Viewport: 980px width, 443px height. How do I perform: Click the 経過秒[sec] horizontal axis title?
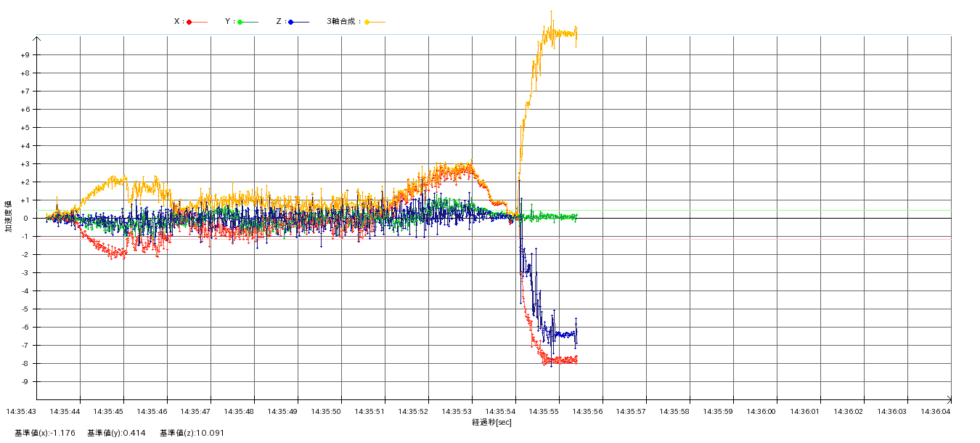pyautogui.click(x=491, y=423)
